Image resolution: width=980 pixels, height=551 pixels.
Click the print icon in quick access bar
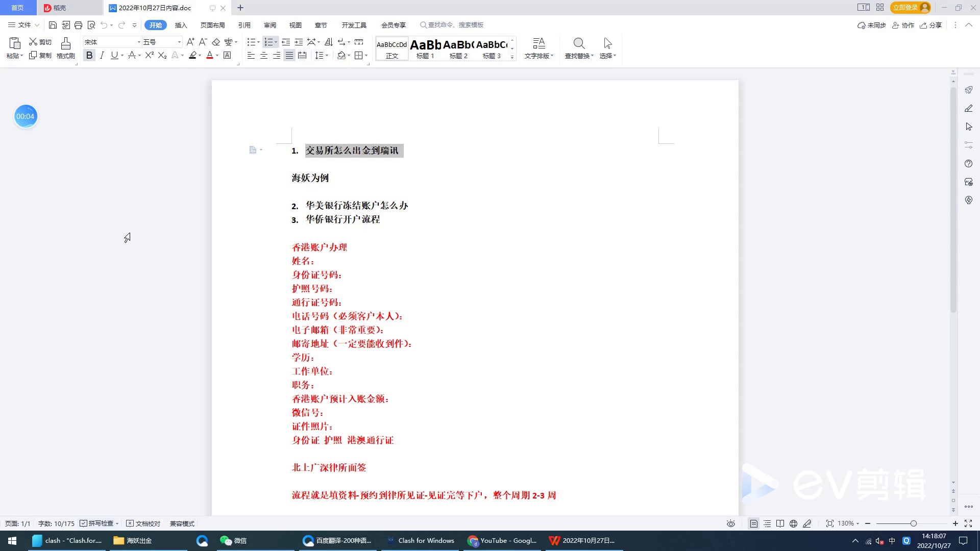point(78,25)
